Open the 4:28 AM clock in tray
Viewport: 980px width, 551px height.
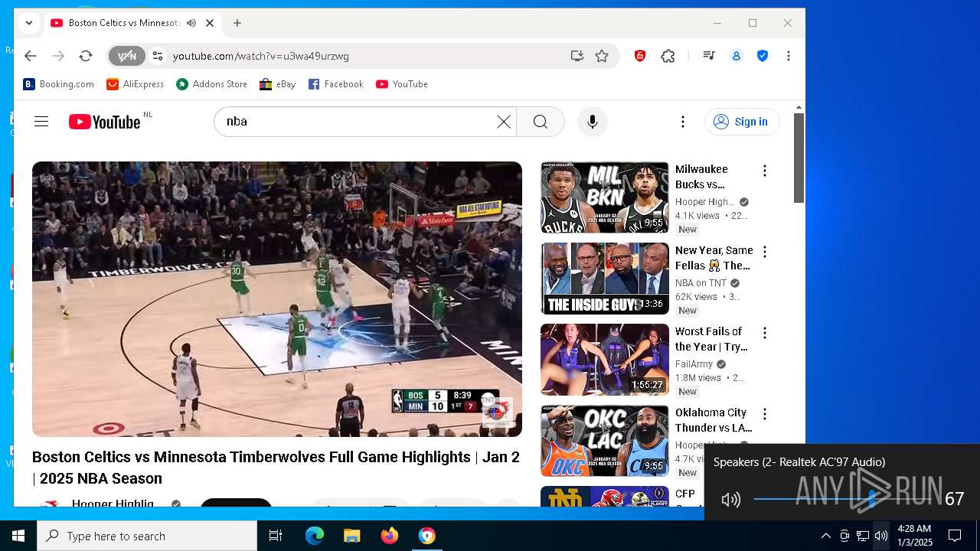pyautogui.click(x=915, y=536)
